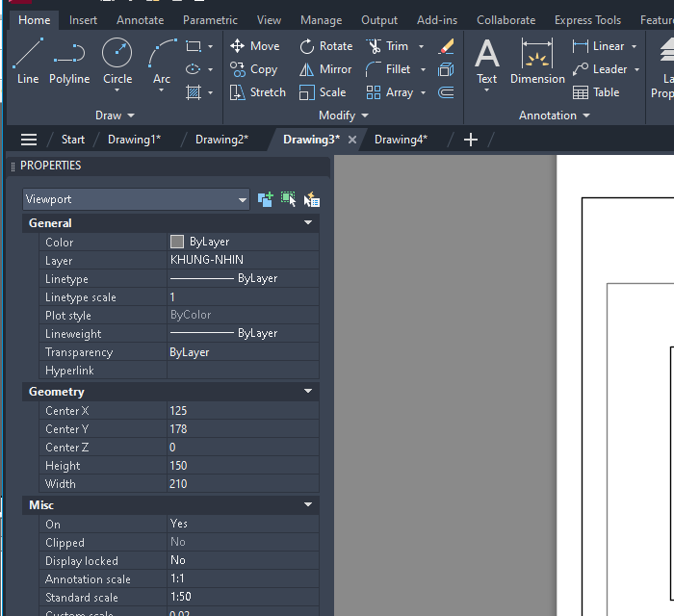674x616 pixels.
Task: Open the Trim dropdown arrow
Action: [422, 46]
